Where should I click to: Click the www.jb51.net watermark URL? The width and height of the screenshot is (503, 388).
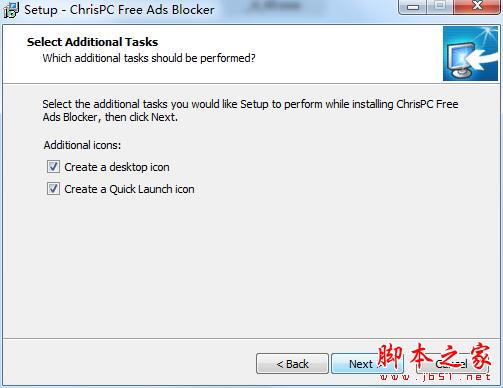point(435,377)
